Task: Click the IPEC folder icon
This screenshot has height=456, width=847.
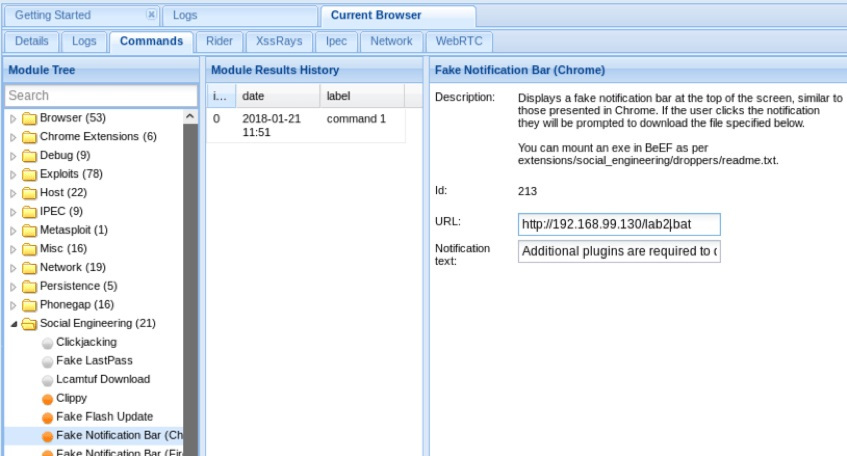Action: 29,212
